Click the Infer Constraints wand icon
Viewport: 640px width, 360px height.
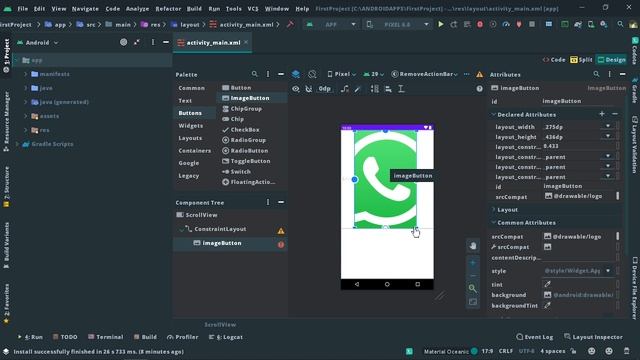(x=358, y=89)
